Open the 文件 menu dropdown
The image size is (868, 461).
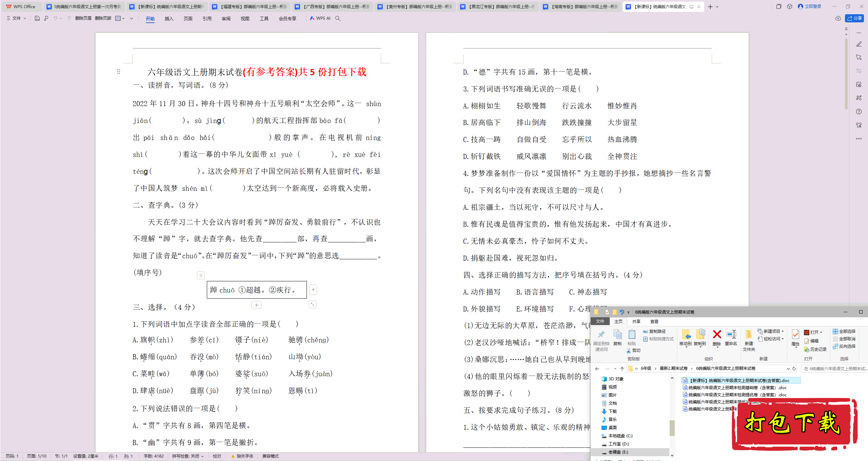pyautogui.click(x=16, y=18)
